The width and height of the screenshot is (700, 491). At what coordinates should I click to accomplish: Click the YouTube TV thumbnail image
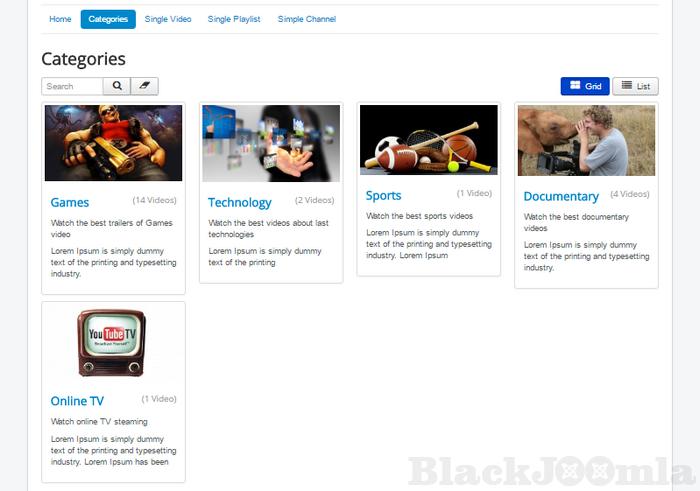tap(113, 343)
